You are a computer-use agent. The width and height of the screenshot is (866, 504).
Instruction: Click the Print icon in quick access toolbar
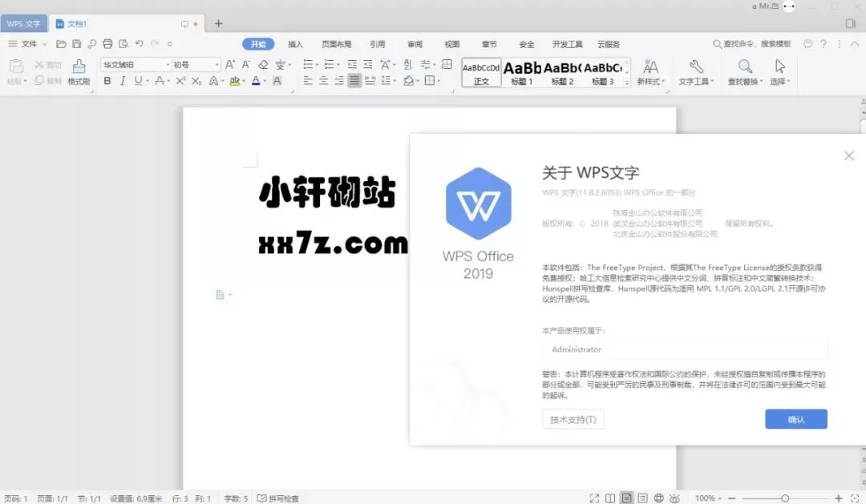pos(107,44)
